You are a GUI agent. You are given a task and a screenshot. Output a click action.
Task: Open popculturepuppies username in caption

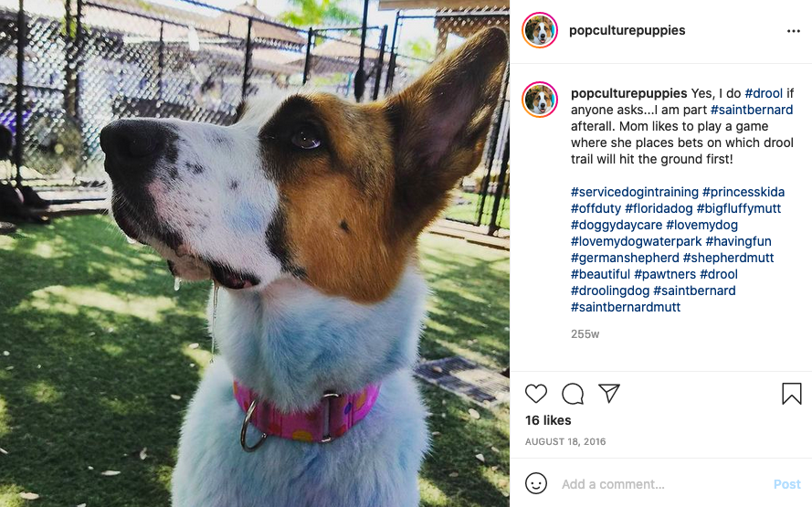click(628, 93)
